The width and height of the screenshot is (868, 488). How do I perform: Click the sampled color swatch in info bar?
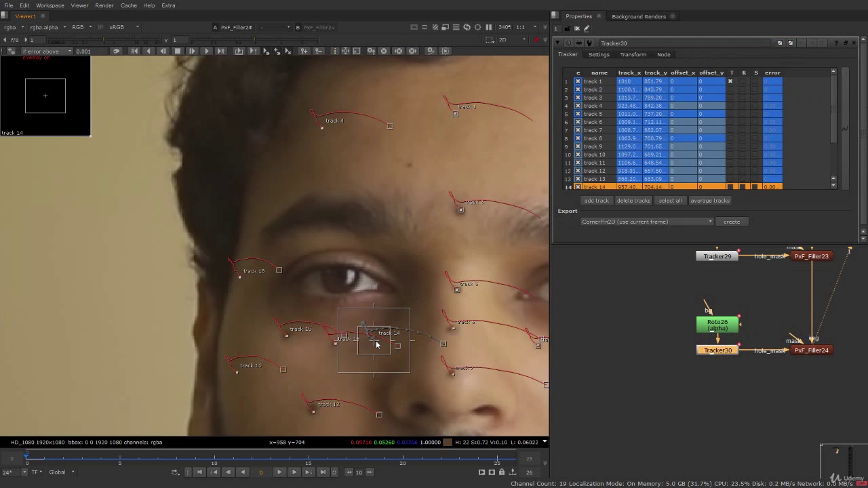[x=448, y=442]
